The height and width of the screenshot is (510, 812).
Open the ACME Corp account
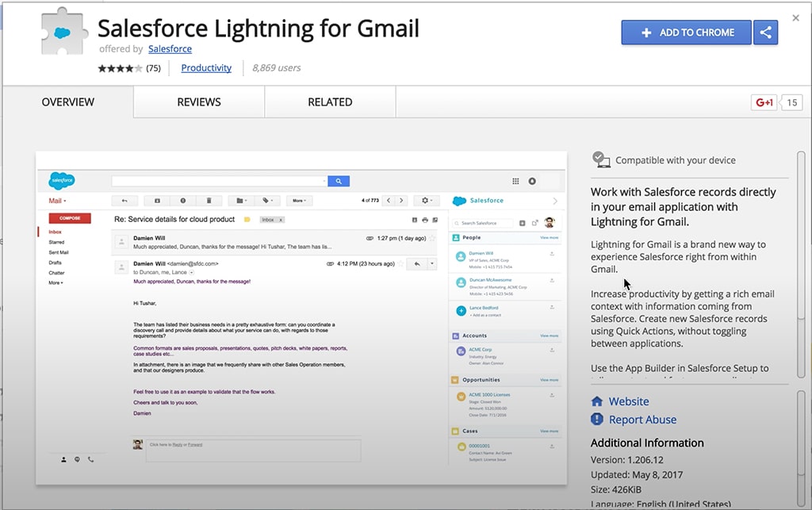point(481,350)
